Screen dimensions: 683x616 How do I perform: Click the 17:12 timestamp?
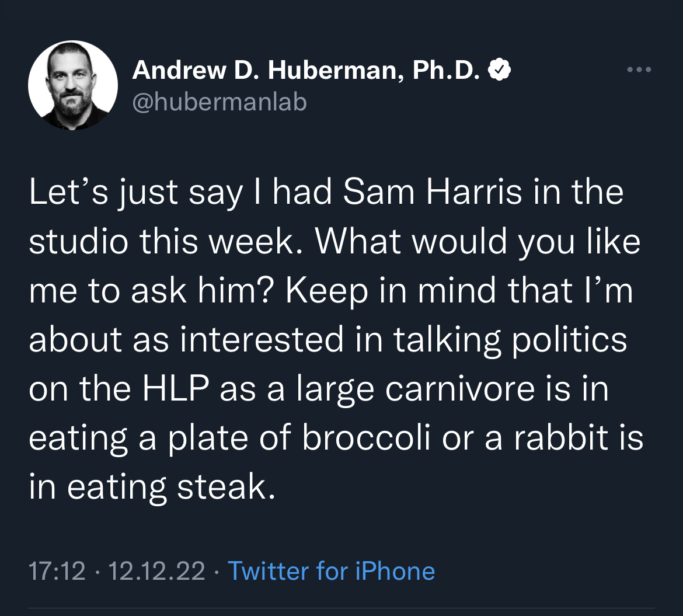point(57,571)
